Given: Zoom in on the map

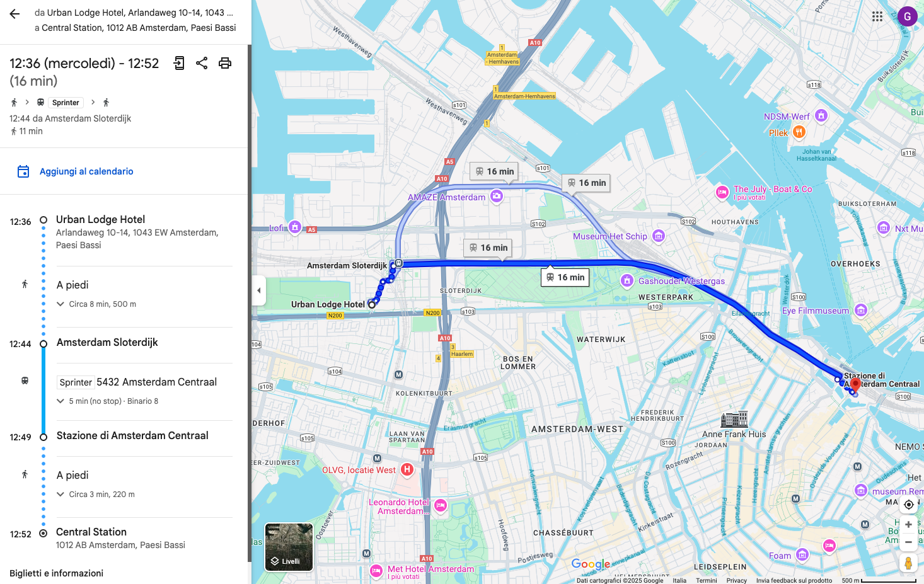Looking at the screenshot, I should coord(908,524).
